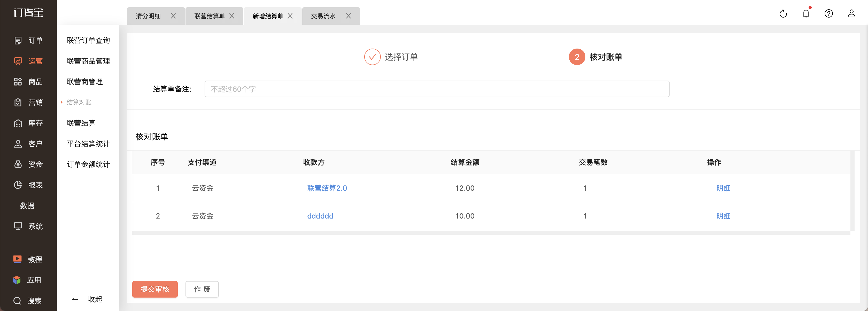Open 报表 reports section
Image resolution: width=868 pixels, height=311 pixels.
[28, 185]
